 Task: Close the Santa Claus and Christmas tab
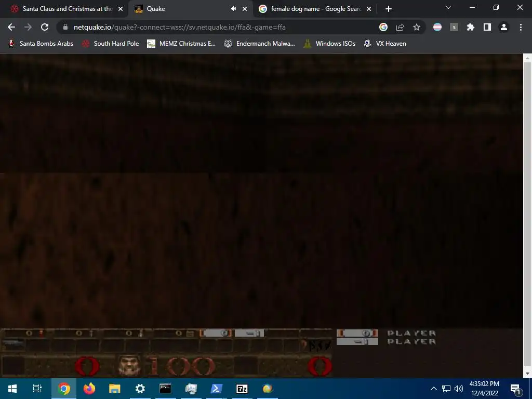coord(121,9)
